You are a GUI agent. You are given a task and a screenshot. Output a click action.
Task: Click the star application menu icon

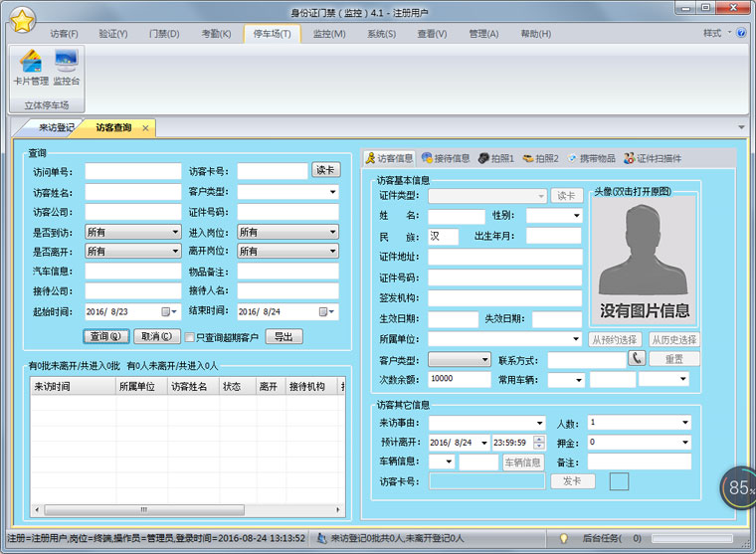tap(22, 21)
